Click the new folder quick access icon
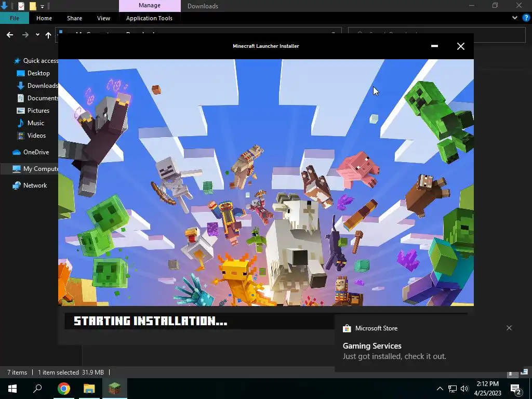The height and width of the screenshot is (399, 532). (x=33, y=6)
